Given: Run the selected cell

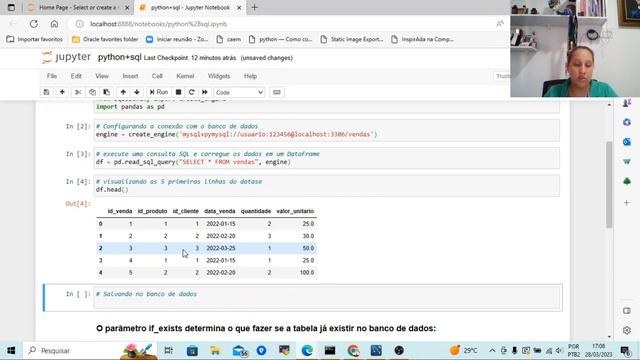Looking at the screenshot, I should [159, 92].
